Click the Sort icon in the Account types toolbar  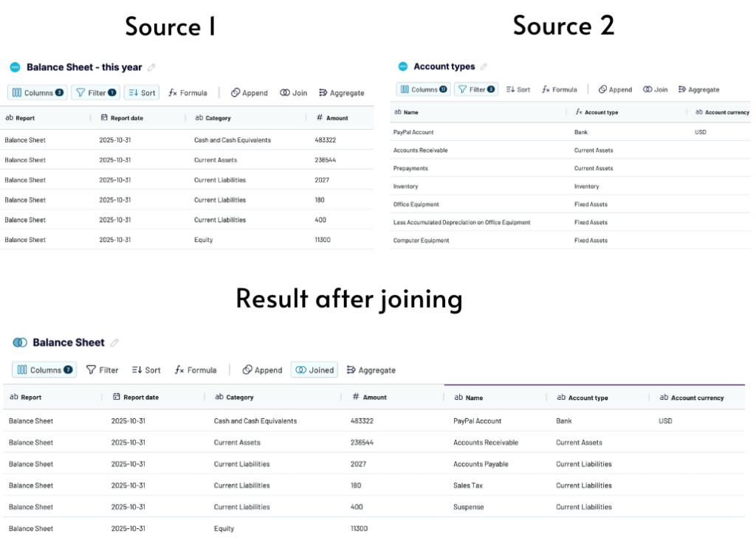click(x=519, y=89)
